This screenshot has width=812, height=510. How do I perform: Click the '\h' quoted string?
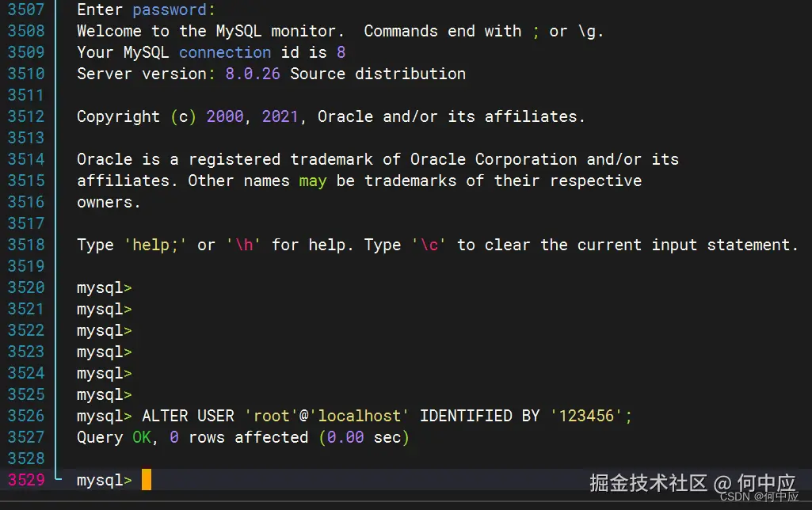click(243, 245)
